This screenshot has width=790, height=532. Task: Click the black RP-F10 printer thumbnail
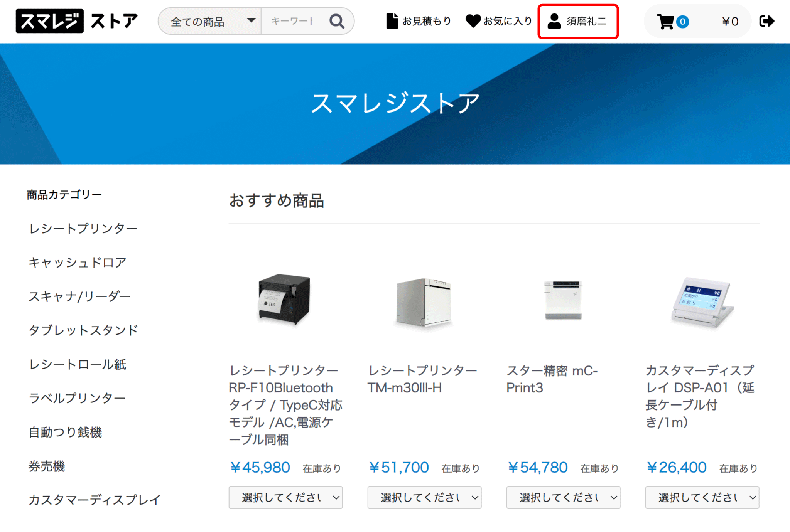click(285, 300)
